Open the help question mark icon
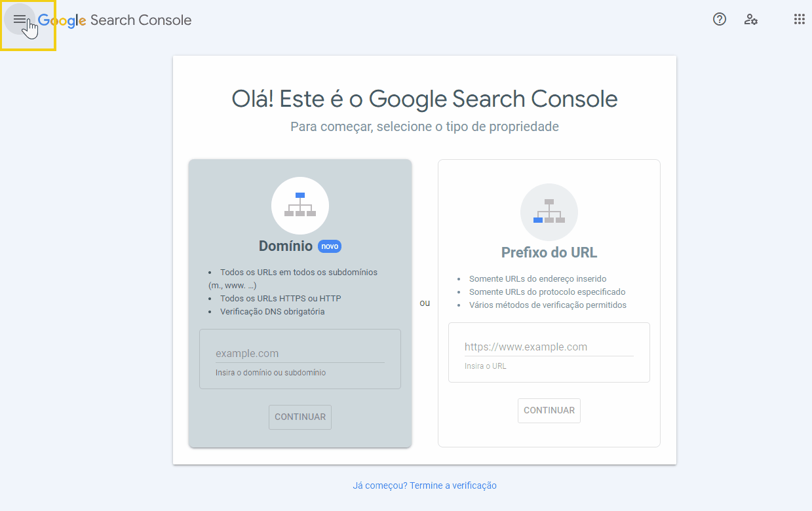The image size is (812, 511). pyautogui.click(x=720, y=20)
